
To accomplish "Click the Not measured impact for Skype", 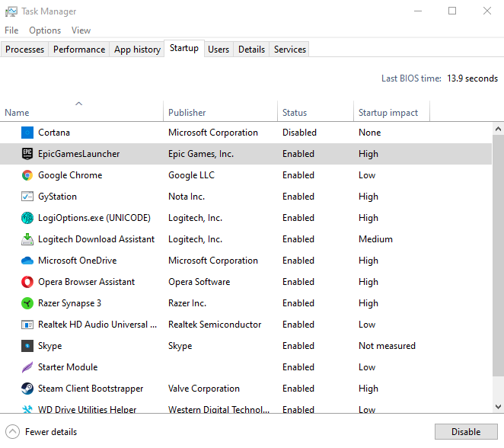I will click(x=387, y=346).
